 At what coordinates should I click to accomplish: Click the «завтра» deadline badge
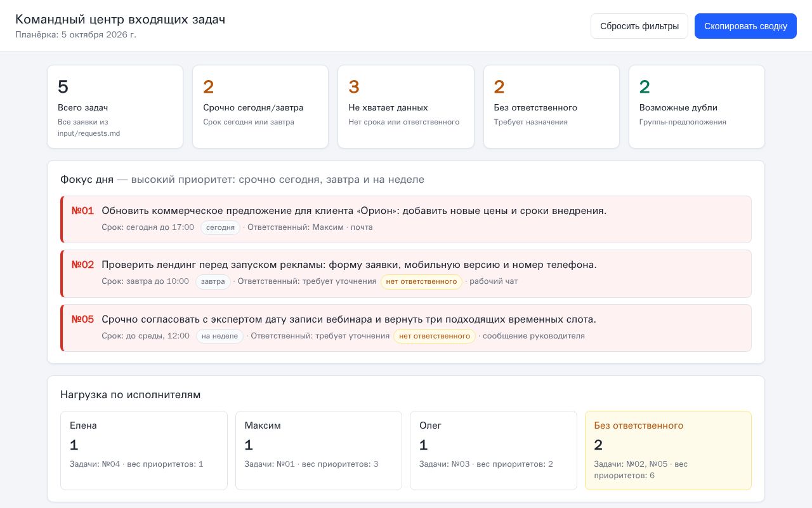(213, 281)
